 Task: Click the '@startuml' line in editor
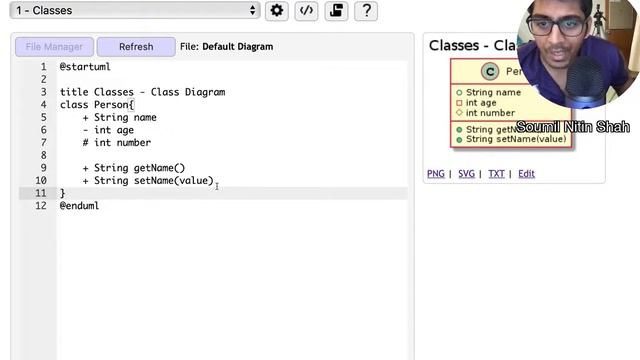[x=85, y=67]
